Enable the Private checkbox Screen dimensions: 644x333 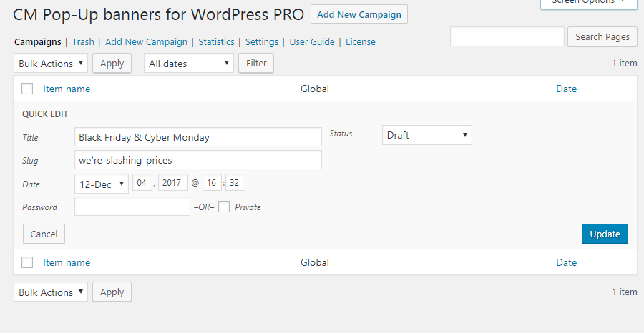(x=224, y=207)
